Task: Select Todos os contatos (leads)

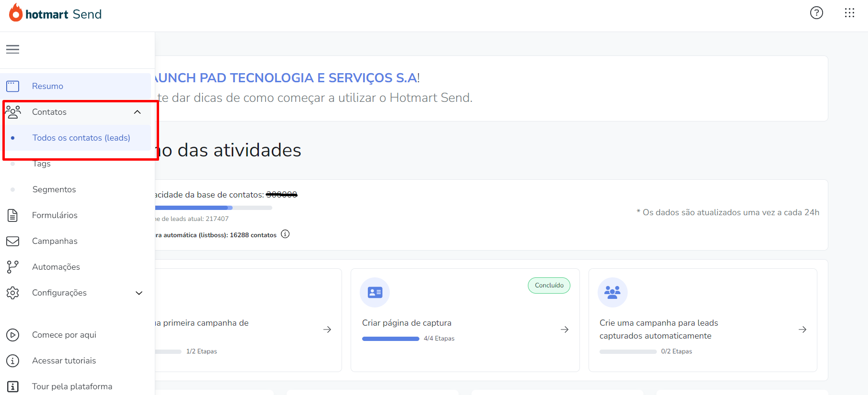Action: point(81,138)
